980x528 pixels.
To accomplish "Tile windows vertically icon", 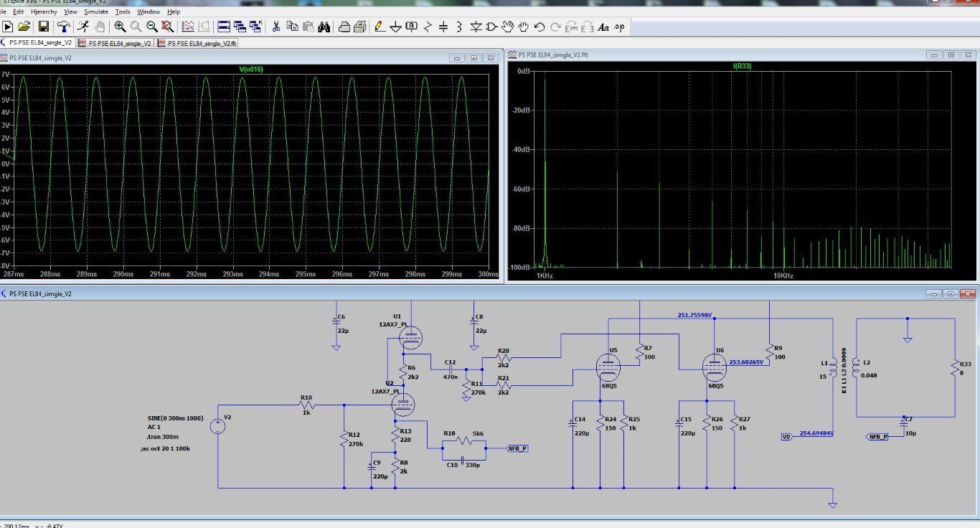I will [240, 27].
